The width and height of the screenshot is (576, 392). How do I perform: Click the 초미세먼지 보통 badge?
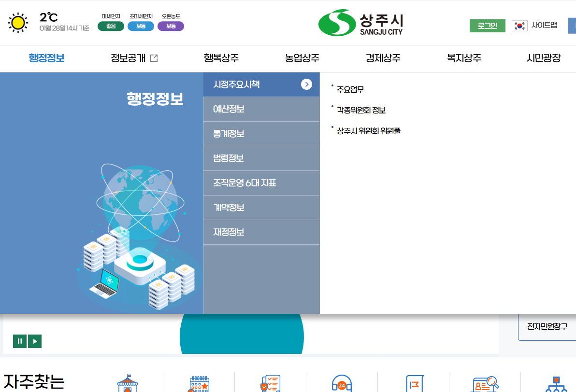pos(141,26)
